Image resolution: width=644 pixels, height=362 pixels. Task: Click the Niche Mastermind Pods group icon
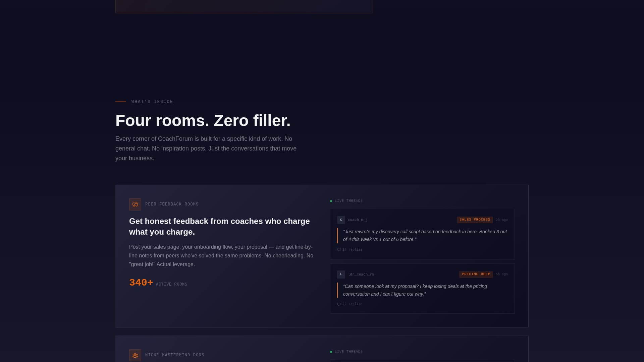[x=135, y=355]
